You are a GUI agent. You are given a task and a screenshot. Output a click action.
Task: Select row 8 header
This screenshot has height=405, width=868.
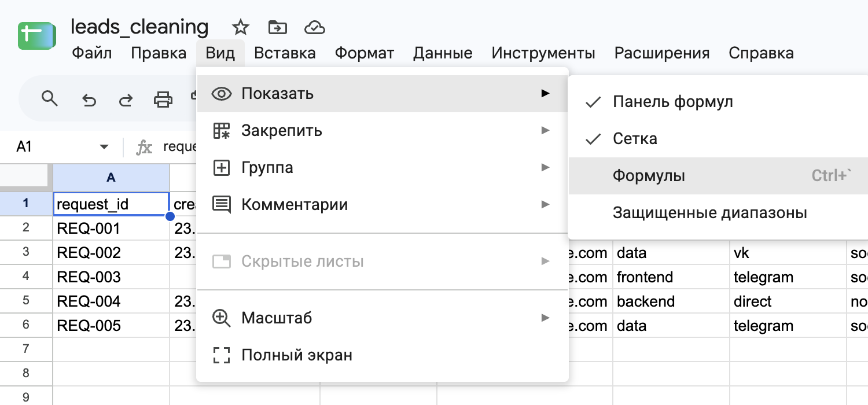[x=26, y=374]
